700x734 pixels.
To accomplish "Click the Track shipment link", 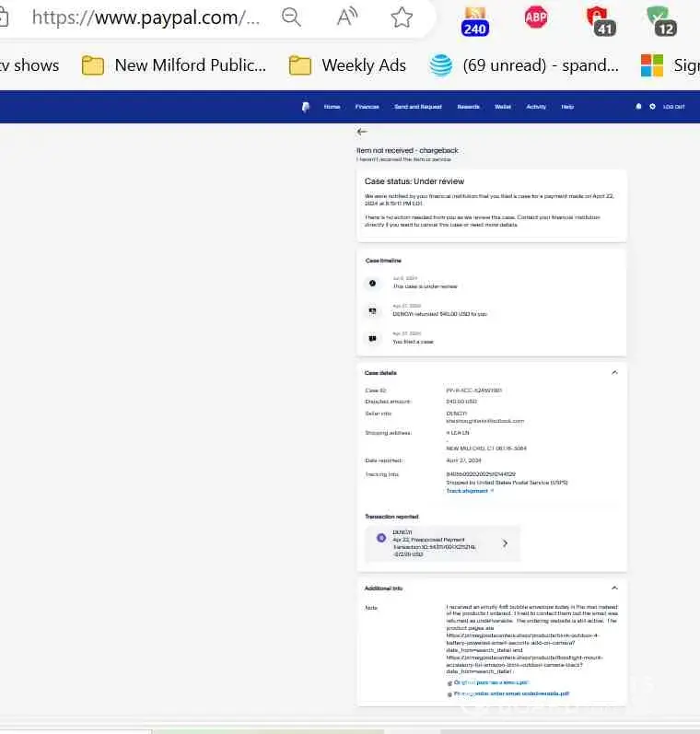I will pyautogui.click(x=470, y=491).
